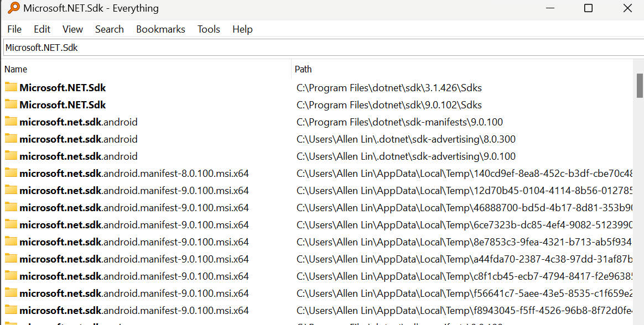Click path beginning Temp\140cd9ef-8ea8-452c
The height and width of the screenshot is (325, 644).
coord(464,173)
